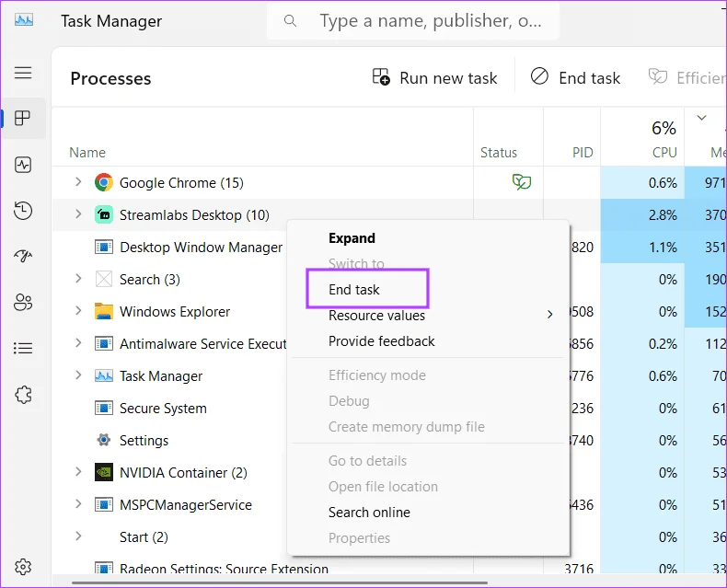Screen dimensions: 727x588
Task: Select the Processes page icon in sidebar
Action: tap(23, 119)
